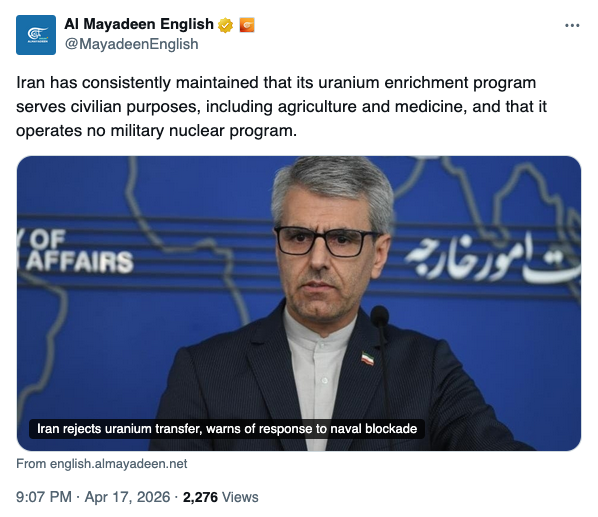This screenshot has height=517, width=598.
Task: Click the white Persian script on backdrop
Action: [492, 259]
